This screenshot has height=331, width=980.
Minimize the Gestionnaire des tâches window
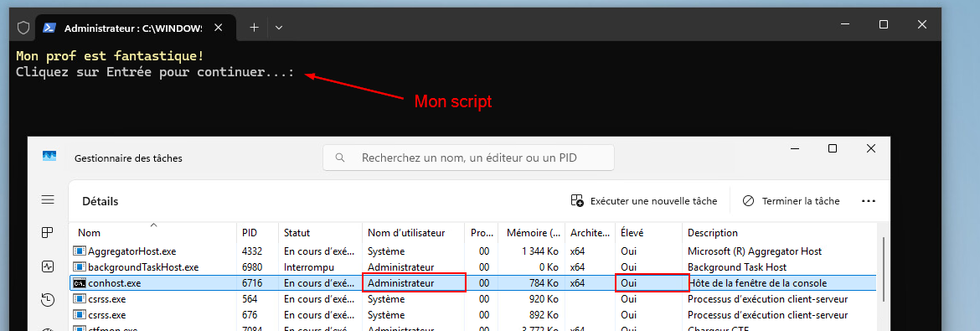click(794, 148)
